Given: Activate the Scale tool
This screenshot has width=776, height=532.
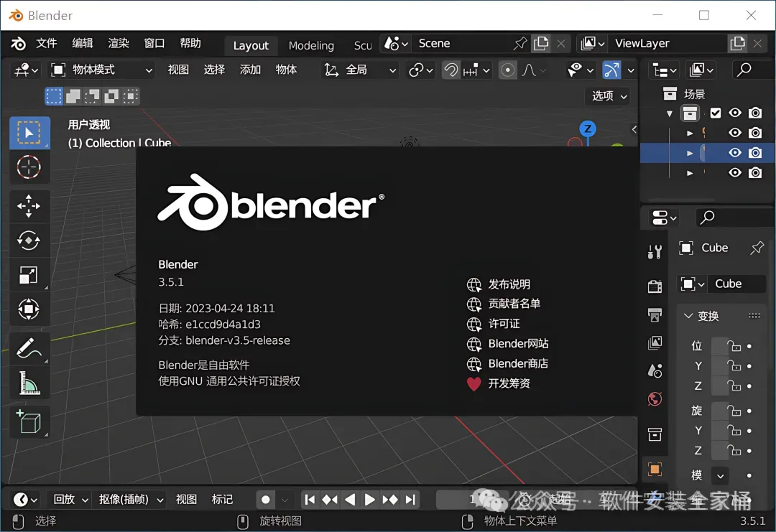Looking at the screenshot, I should pyautogui.click(x=29, y=275).
